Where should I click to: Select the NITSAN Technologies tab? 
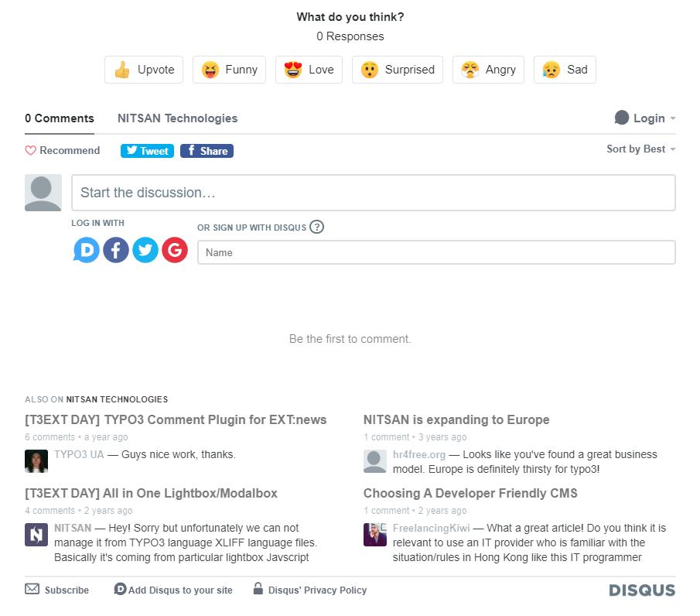coord(177,118)
